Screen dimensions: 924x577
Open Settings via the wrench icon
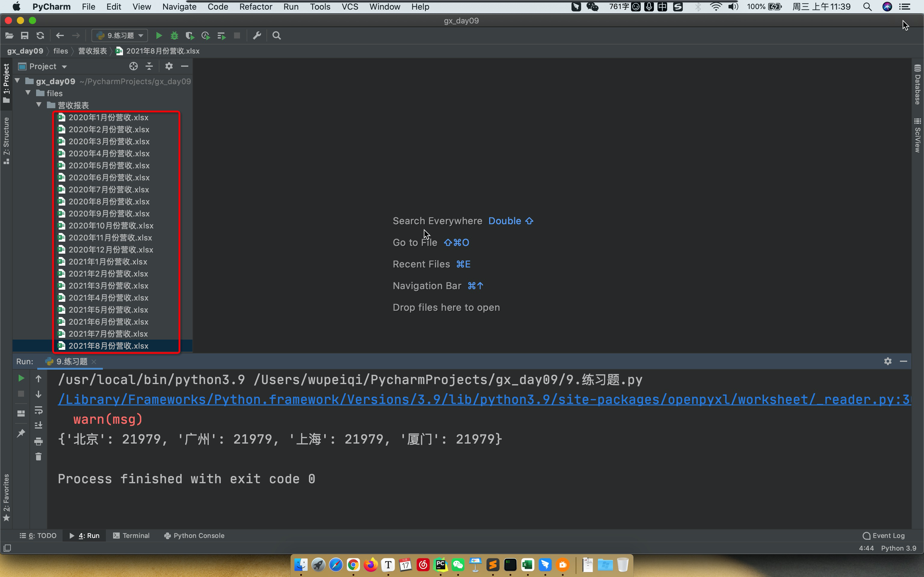tap(257, 35)
